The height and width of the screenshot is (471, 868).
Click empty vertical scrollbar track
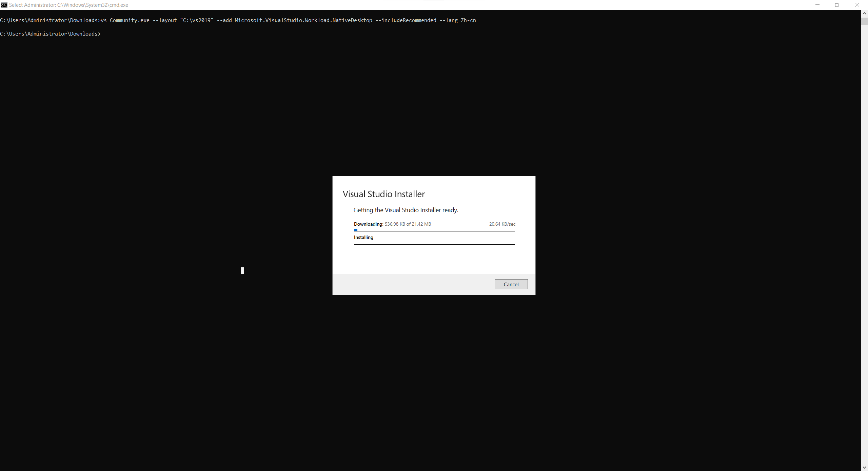[864, 237]
